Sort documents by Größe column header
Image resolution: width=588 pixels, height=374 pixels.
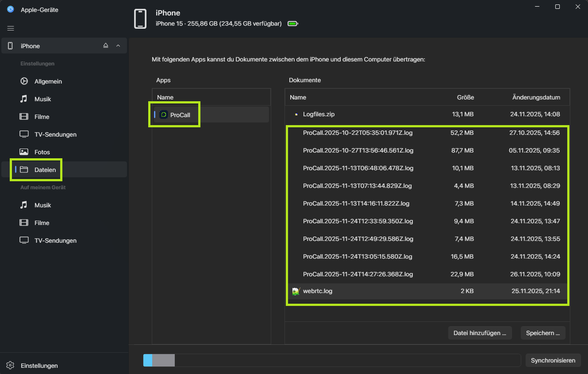click(465, 97)
